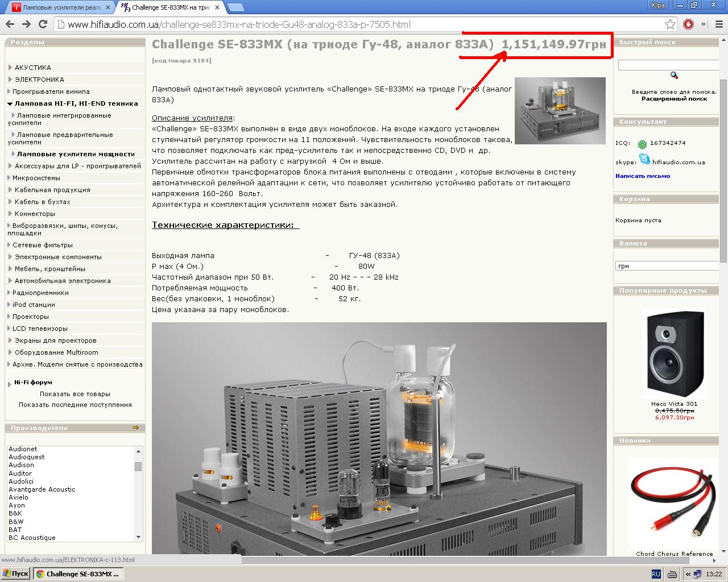Open the Расширенный поиск link
The width and height of the screenshot is (728, 582).
[x=675, y=99]
